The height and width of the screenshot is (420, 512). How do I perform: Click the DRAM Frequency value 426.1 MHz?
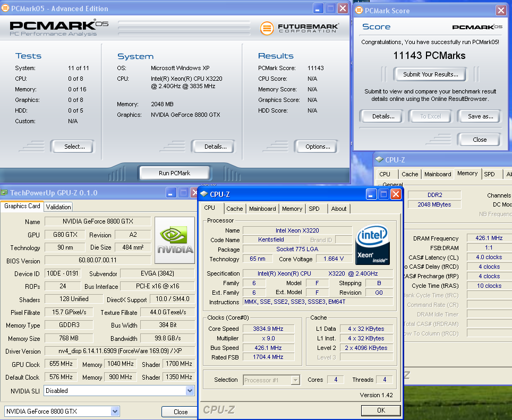[489, 238]
